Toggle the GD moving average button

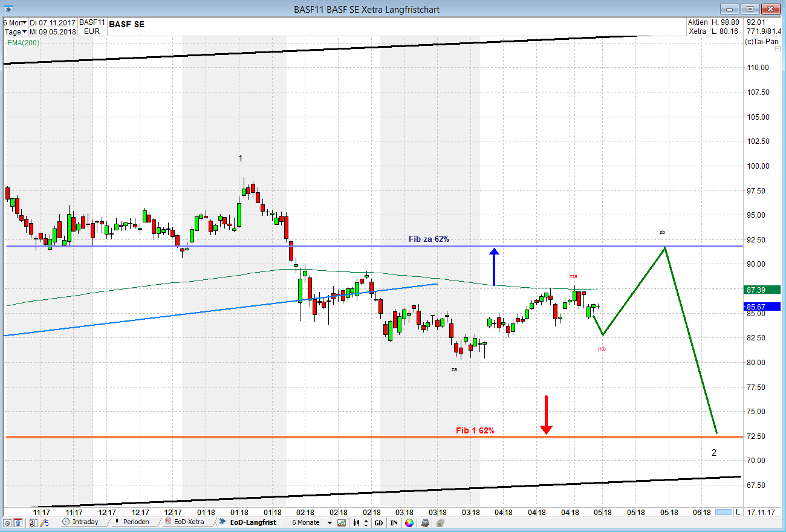(378, 522)
